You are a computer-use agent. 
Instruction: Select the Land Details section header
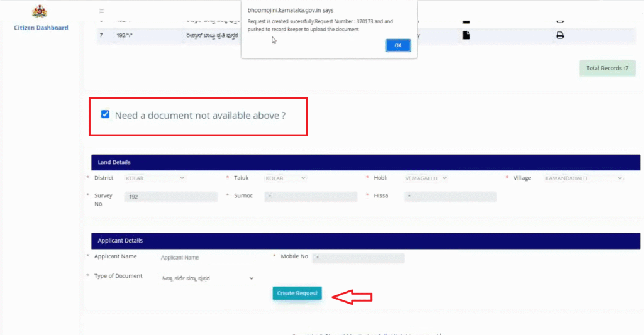(365, 162)
